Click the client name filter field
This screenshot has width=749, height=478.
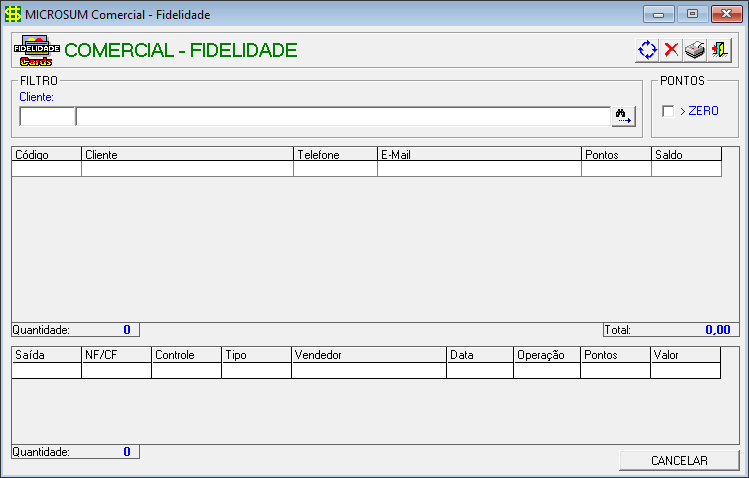coord(343,117)
